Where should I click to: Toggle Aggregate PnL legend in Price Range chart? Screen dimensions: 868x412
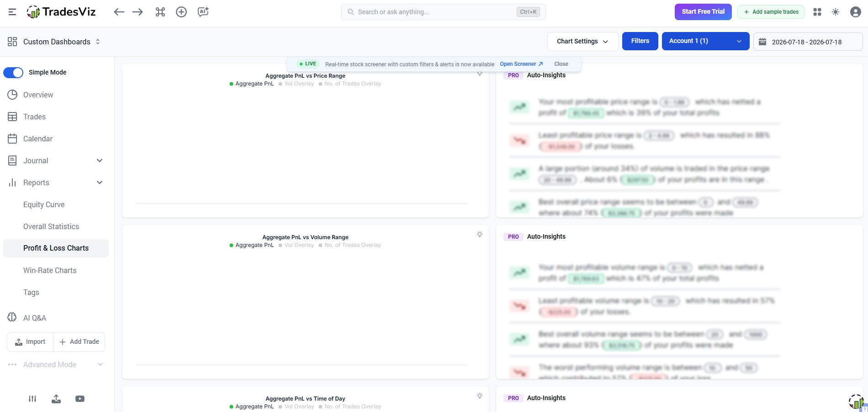pyautogui.click(x=252, y=84)
